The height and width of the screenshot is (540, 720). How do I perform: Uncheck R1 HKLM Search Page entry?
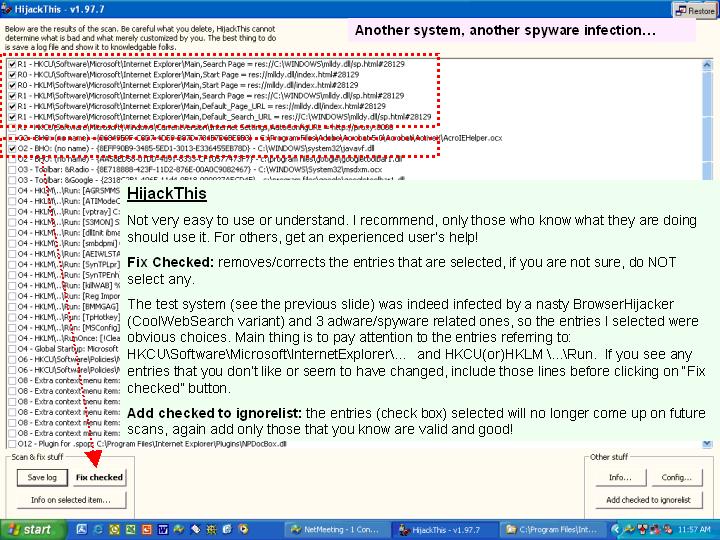point(12,96)
